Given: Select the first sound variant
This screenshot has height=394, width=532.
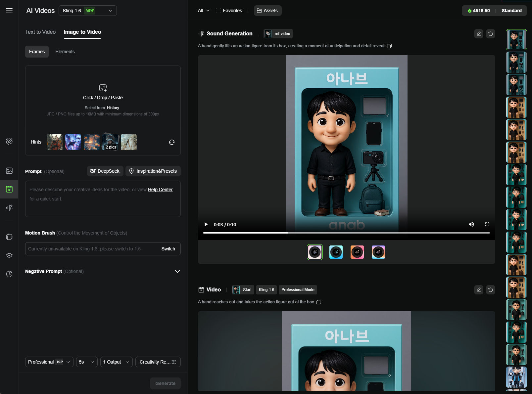Looking at the screenshot, I should (315, 252).
